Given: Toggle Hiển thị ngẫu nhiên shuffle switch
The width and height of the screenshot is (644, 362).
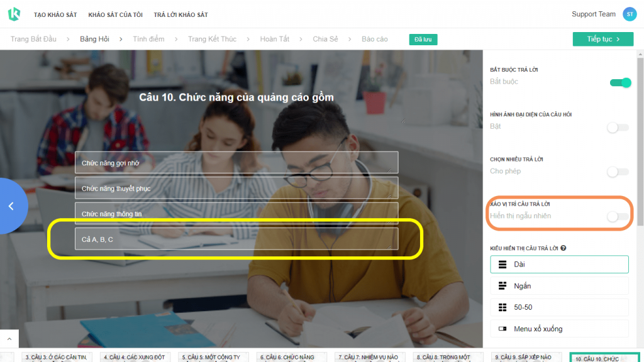Looking at the screenshot, I should click(x=618, y=216).
